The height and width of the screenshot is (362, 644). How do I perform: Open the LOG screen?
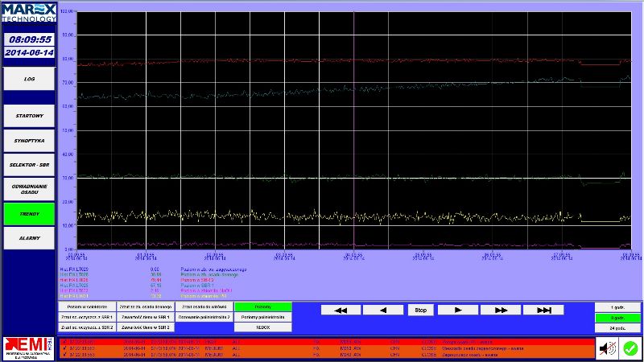(29, 79)
